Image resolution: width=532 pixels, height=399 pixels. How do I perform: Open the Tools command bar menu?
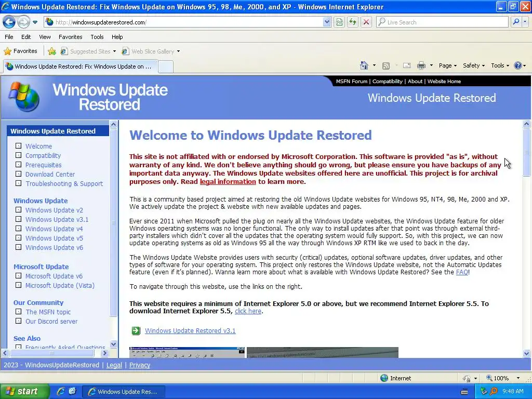[x=500, y=65]
